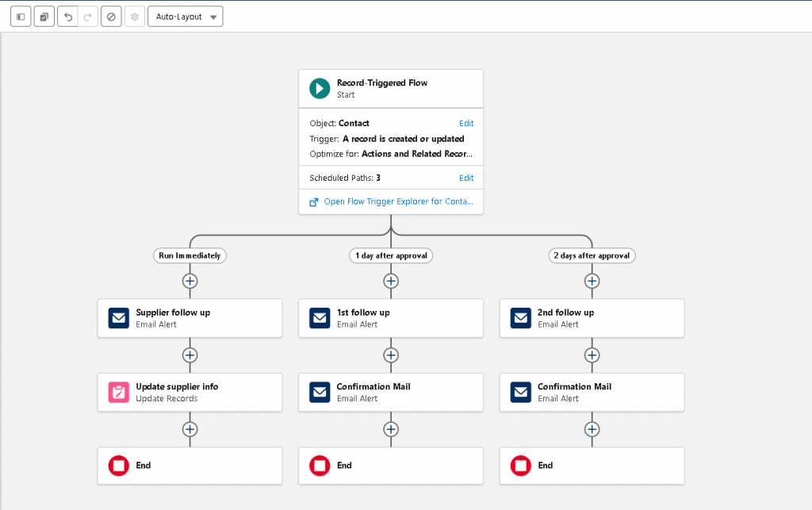Click the undo arrow in toolbar

68,17
